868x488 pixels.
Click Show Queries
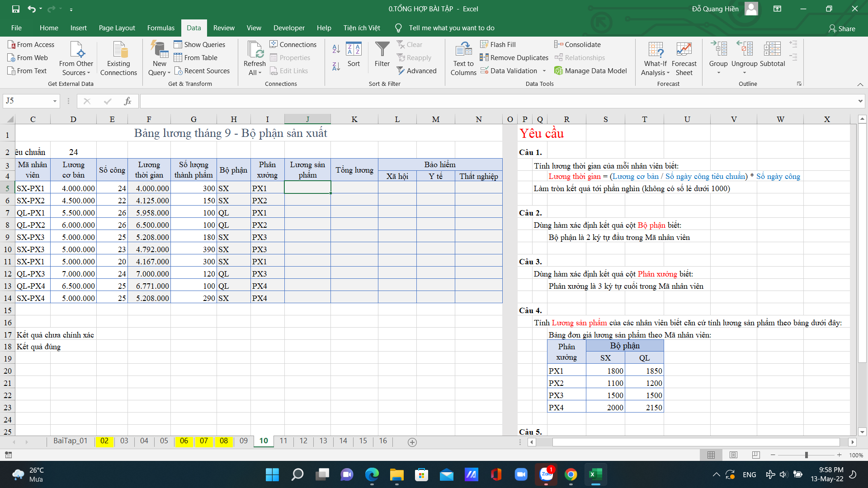coord(199,44)
